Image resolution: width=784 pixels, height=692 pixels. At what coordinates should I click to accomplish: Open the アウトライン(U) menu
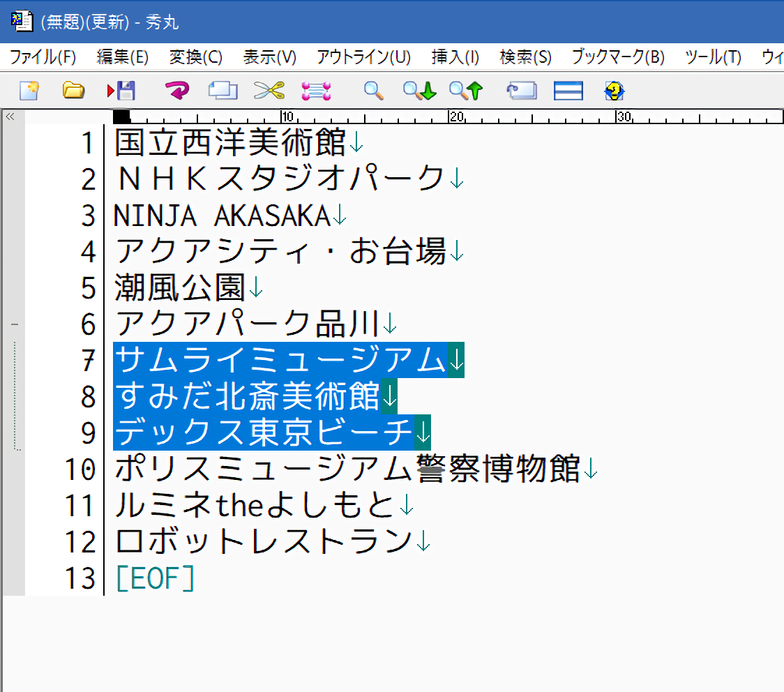click(363, 57)
